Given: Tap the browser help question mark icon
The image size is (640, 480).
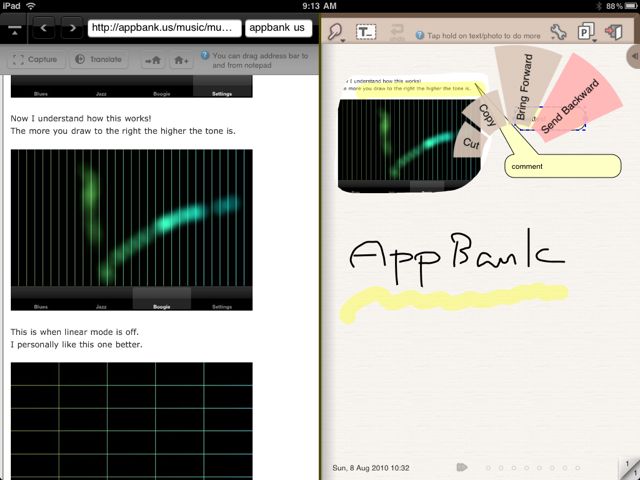Looking at the screenshot, I should point(205,56).
